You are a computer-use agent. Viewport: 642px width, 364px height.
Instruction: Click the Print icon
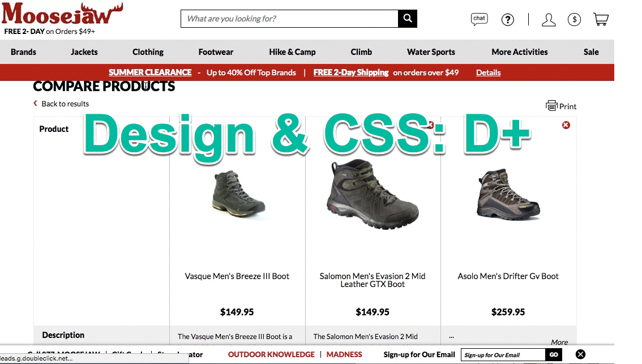click(x=551, y=106)
